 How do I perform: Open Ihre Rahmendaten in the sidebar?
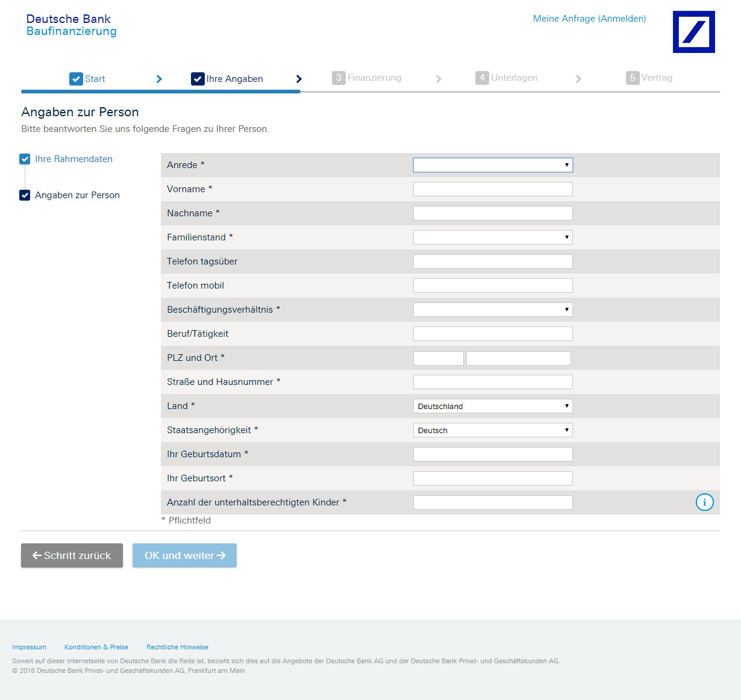73,159
